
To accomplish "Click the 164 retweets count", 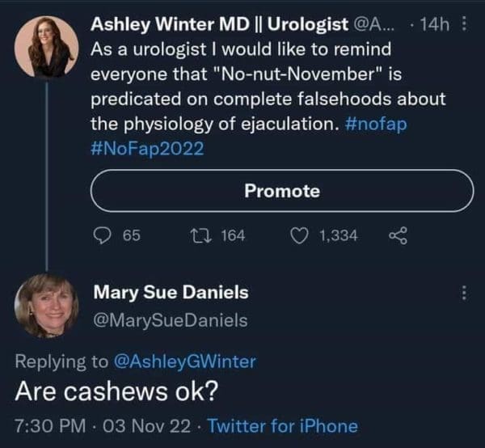I will [x=233, y=235].
